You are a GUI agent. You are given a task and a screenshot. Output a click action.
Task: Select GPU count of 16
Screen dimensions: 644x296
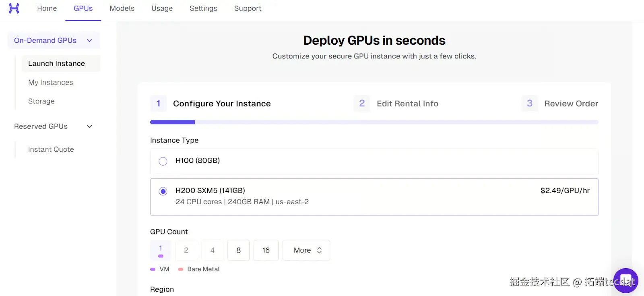[266, 250]
